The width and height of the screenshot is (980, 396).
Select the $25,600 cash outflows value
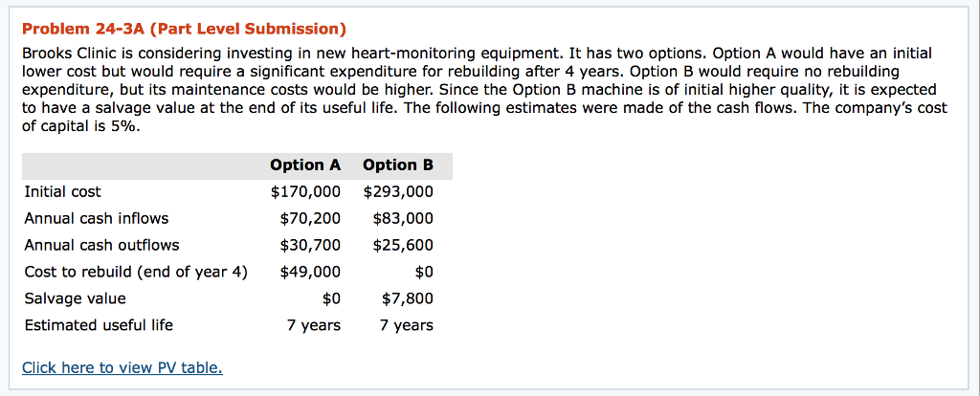[403, 245]
